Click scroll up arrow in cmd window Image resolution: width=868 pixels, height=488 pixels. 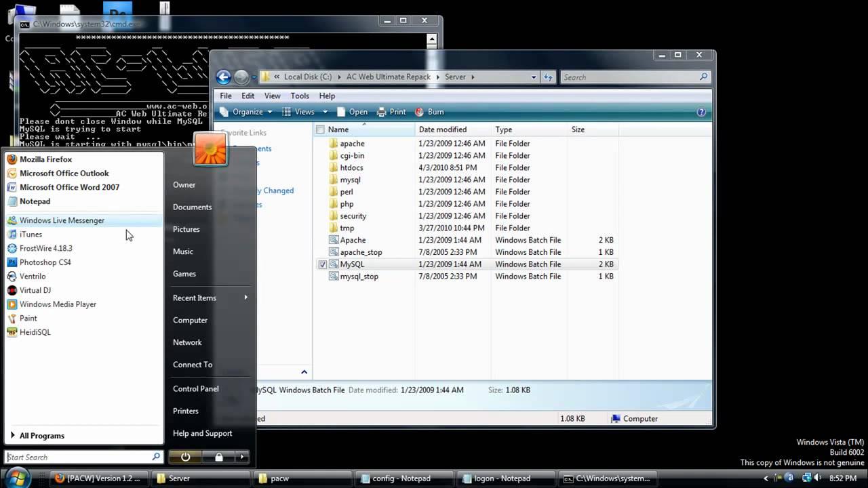pyautogui.click(x=433, y=40)
